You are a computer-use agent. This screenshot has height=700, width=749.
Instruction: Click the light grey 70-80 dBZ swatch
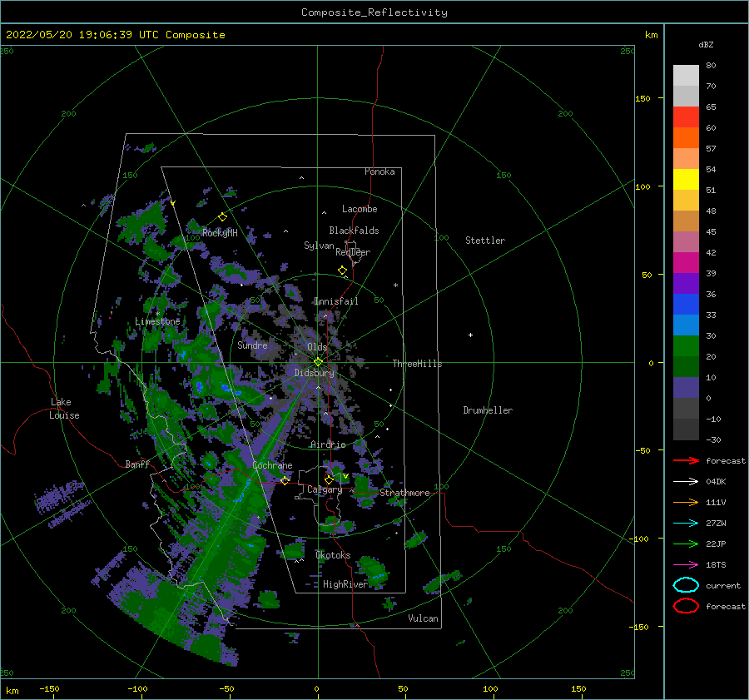pos(686,76)
